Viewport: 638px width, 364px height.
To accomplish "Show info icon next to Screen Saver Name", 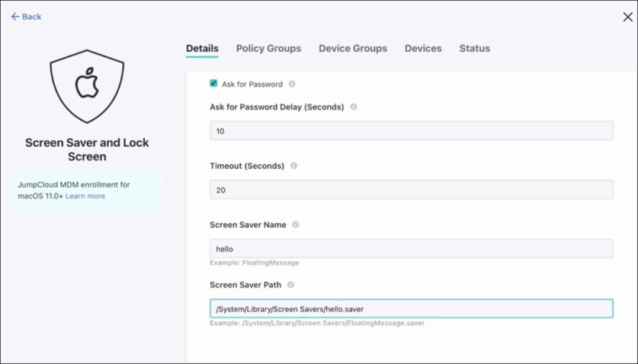I will [x=295, y=225].
